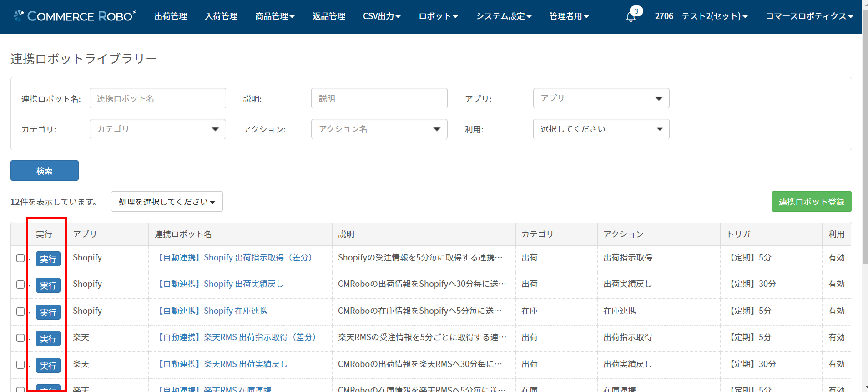
Task: Run the 楽天RMS 出荷指示取得 robot with 実行
Action: click(x=48, y=339)
